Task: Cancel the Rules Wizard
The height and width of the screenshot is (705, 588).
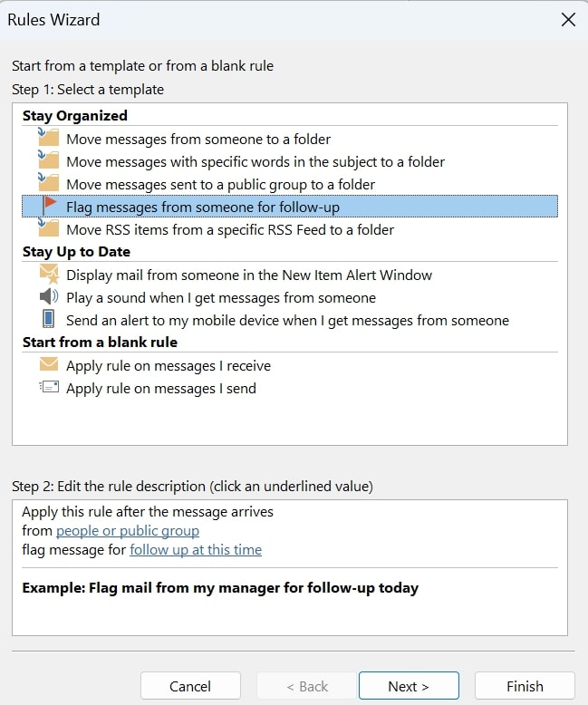Action: [190, 686]
